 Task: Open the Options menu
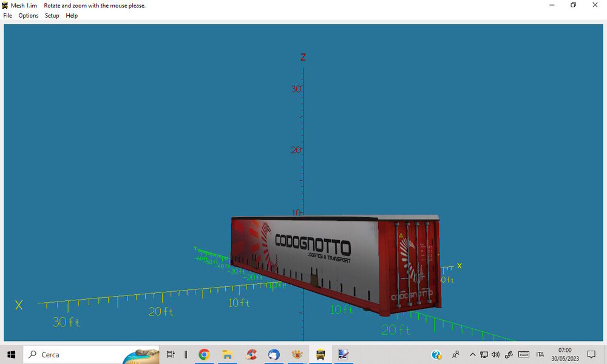(29, 16)
